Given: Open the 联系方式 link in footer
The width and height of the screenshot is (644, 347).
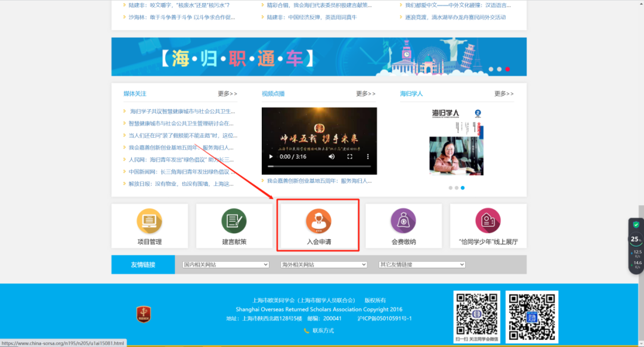Looking at the screenshot, I should click(x=323, y=330).
